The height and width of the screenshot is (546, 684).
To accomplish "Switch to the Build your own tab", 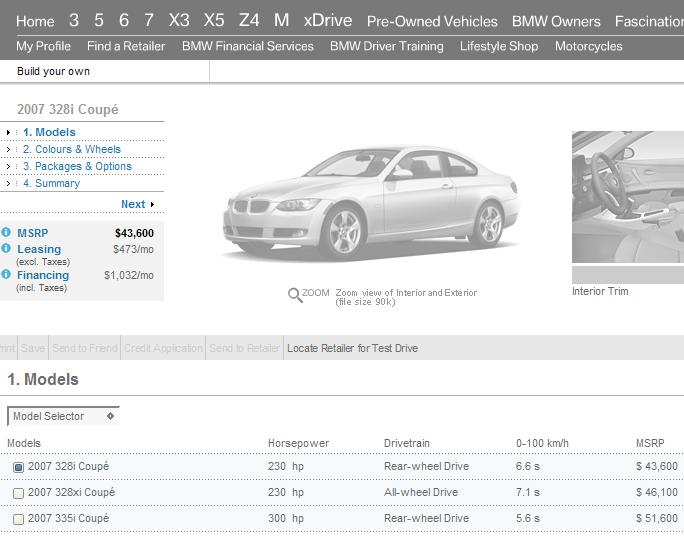I will pyautogui.click(x=53, y=72).
